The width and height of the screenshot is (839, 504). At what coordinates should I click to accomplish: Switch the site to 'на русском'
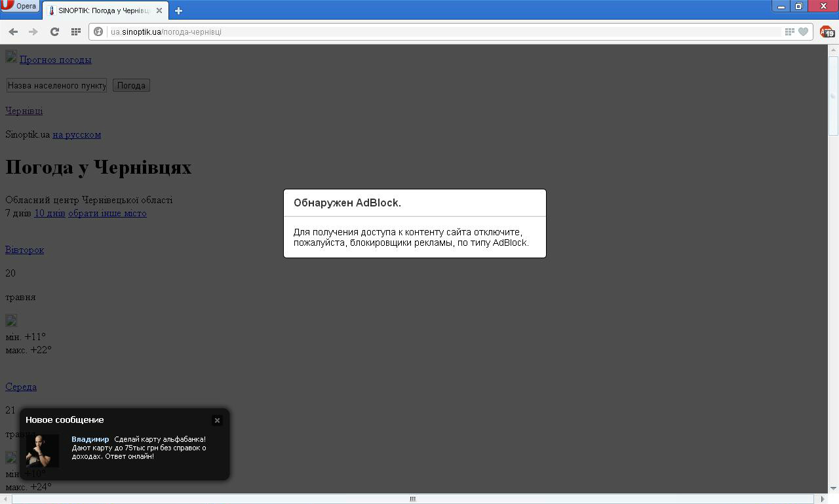coord(77,134)
